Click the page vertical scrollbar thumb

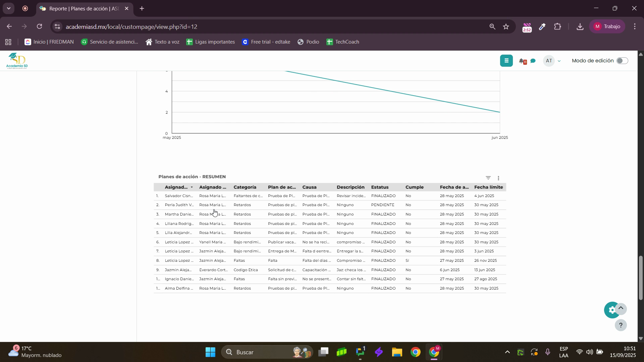(x=640, y=278)
